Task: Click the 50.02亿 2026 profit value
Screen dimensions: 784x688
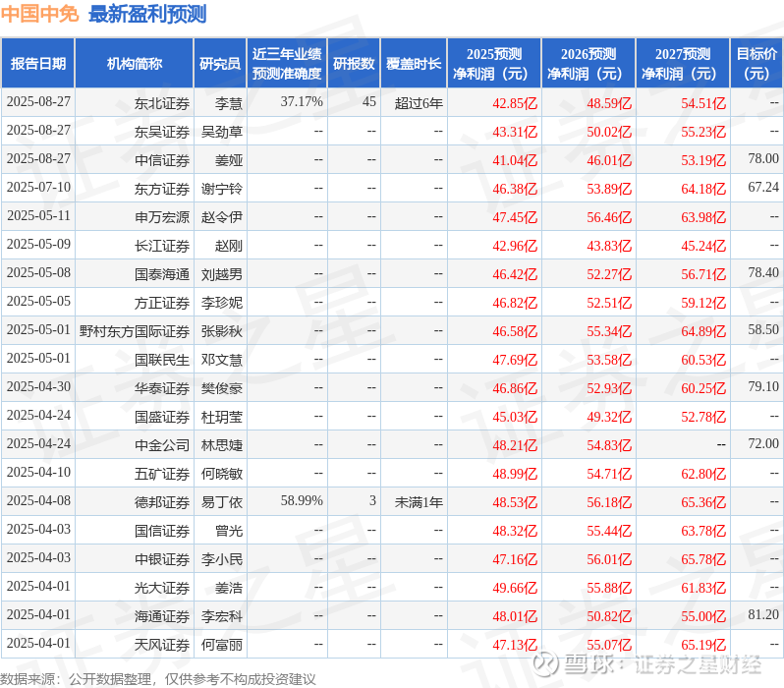Action: pos(609,132)
